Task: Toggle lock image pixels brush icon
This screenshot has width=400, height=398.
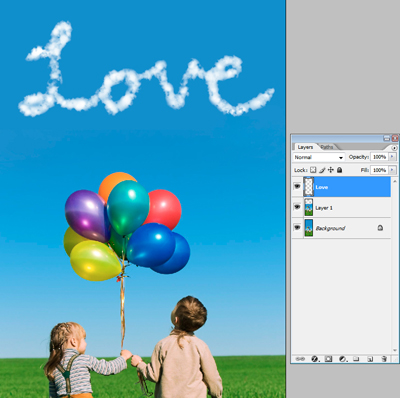Action: [x=322, y=170]
